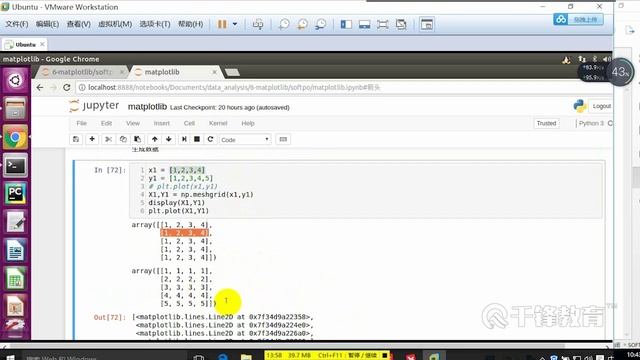640x360 pixels.
Task: Move selected cell up arrow
Action: pos(155,139)
